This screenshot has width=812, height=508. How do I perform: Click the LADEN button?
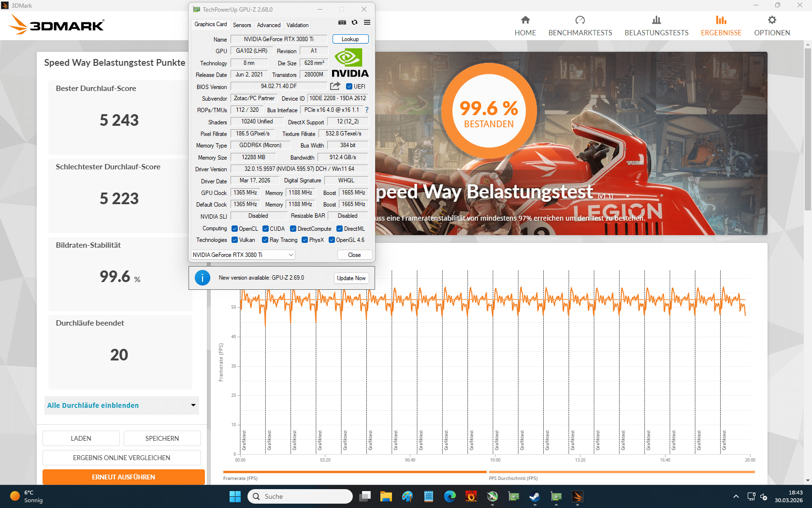click(x=81, y=438)
